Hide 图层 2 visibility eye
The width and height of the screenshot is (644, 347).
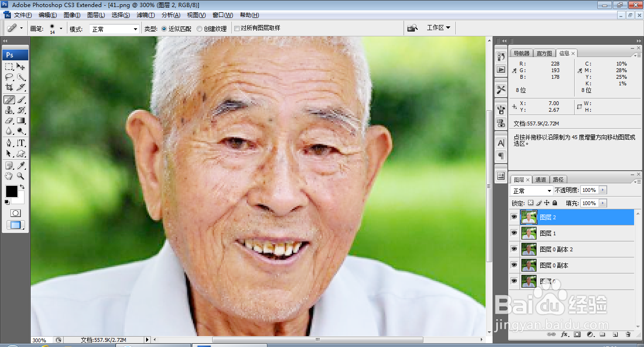click(x=514, y=217)
